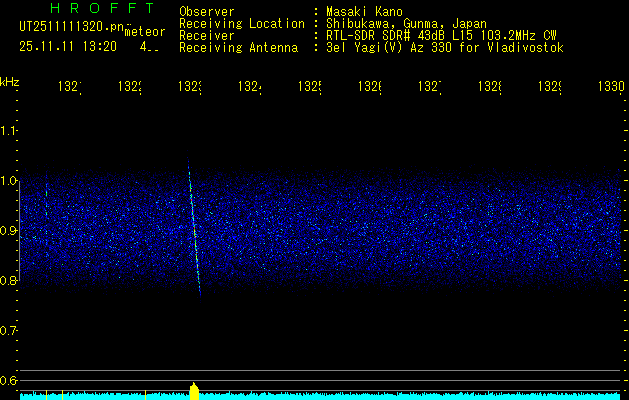Click the 0.8 kHz frequency axis label
629x400 pixels.
coord(10,281)
